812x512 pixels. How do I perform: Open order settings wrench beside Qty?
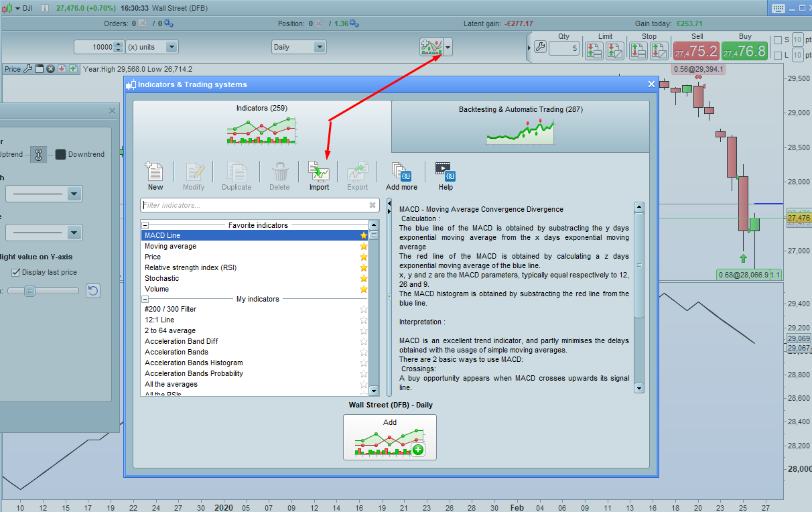click(540, 48)
